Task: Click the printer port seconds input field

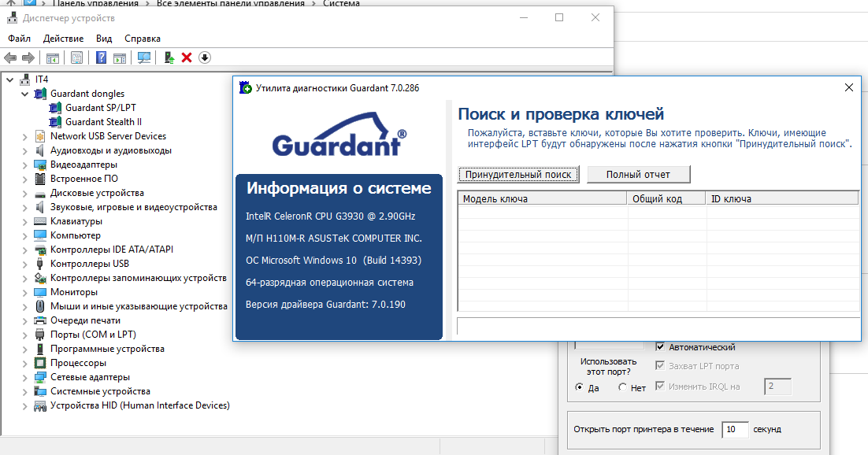Action: point(735,429)
